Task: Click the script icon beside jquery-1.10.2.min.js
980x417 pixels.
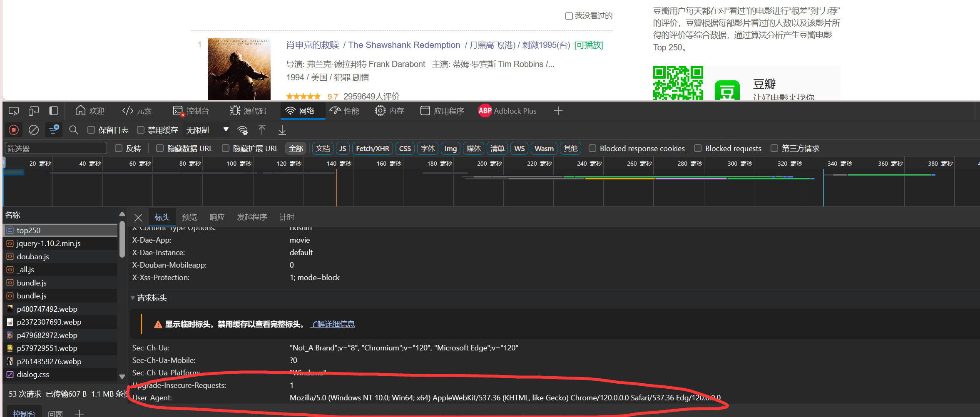Action: click(x=10, y=243)
